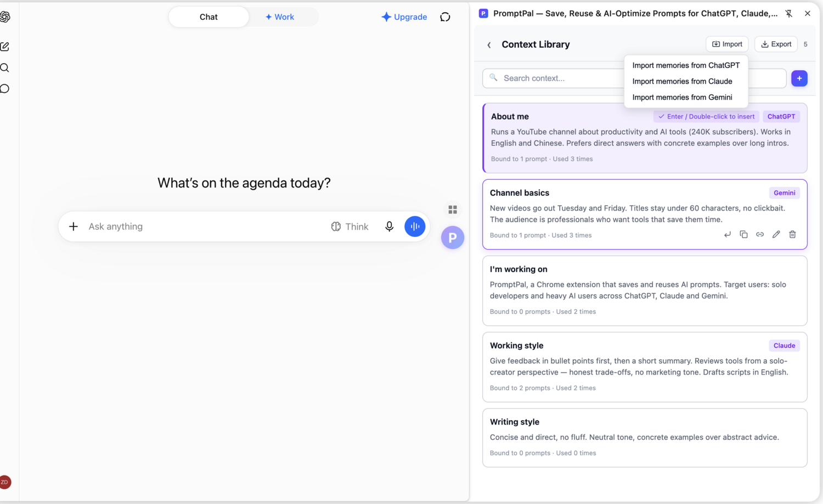Open the grid apps icon beside prompt box
823x504 pixels.
(453, 209)
